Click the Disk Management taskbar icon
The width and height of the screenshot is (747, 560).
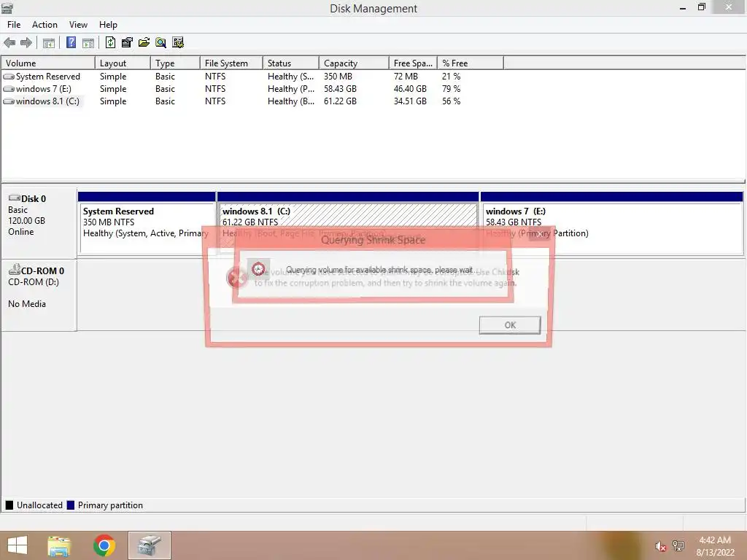point(149,545)
